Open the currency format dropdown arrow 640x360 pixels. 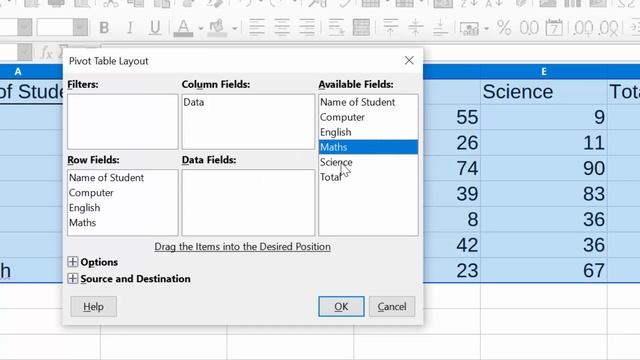pos(487,29)
